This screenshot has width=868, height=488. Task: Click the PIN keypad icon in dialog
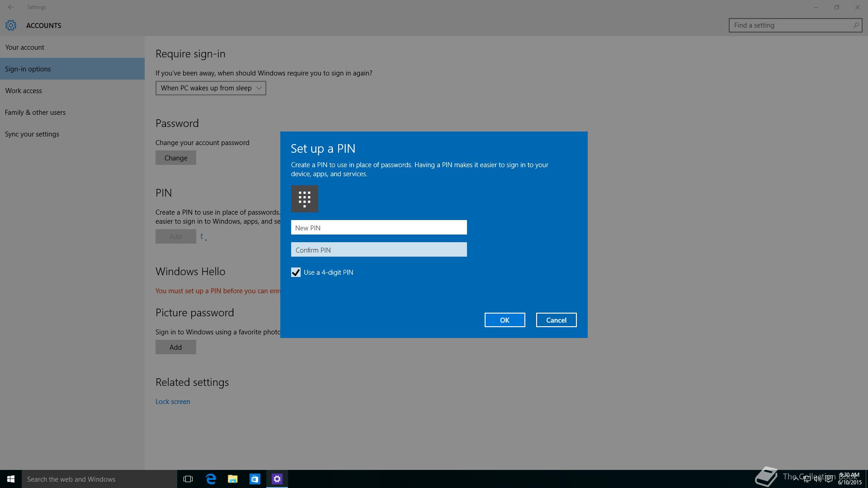(x=304, y=198)
